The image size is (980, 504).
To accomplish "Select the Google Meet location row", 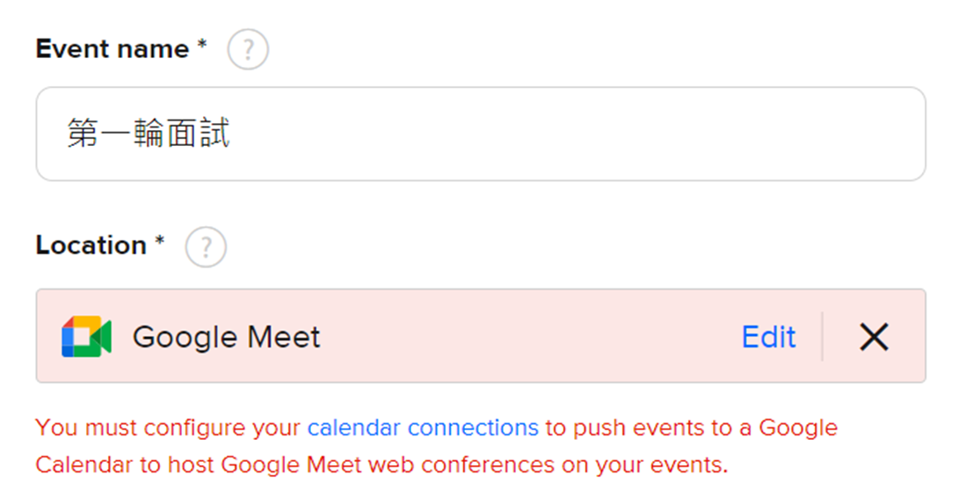I will 481,336.
